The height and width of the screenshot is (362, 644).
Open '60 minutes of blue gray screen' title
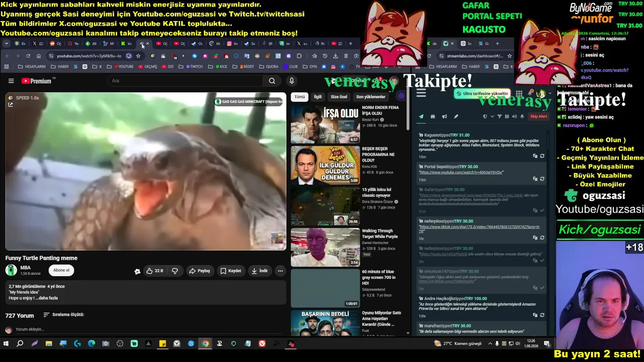[378, 278]
